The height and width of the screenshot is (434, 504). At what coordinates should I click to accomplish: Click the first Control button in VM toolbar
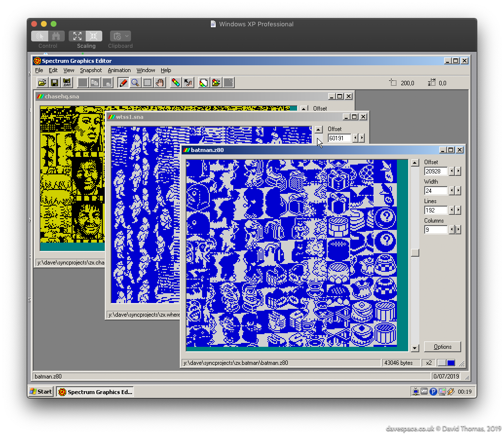[x=39, y=36]
